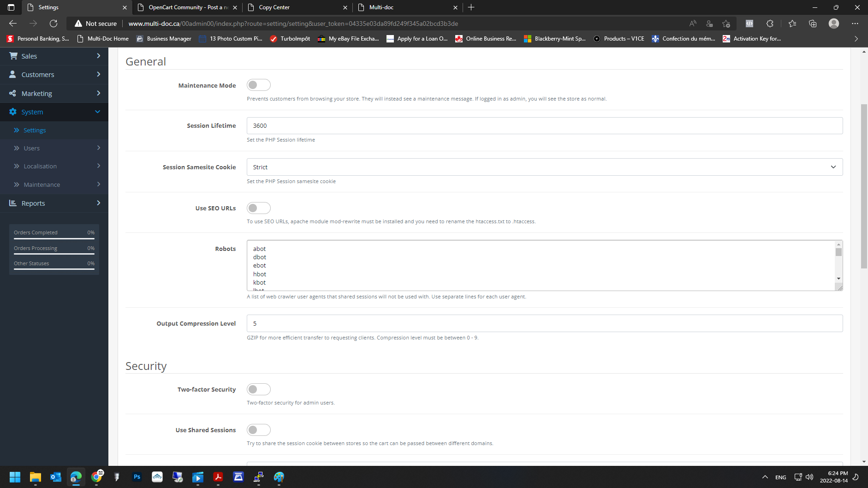Image resolution: width=868 pixels, height=488 pixels.
Task: Switch to Copy Center browser tab
Action: coord(297,7)
